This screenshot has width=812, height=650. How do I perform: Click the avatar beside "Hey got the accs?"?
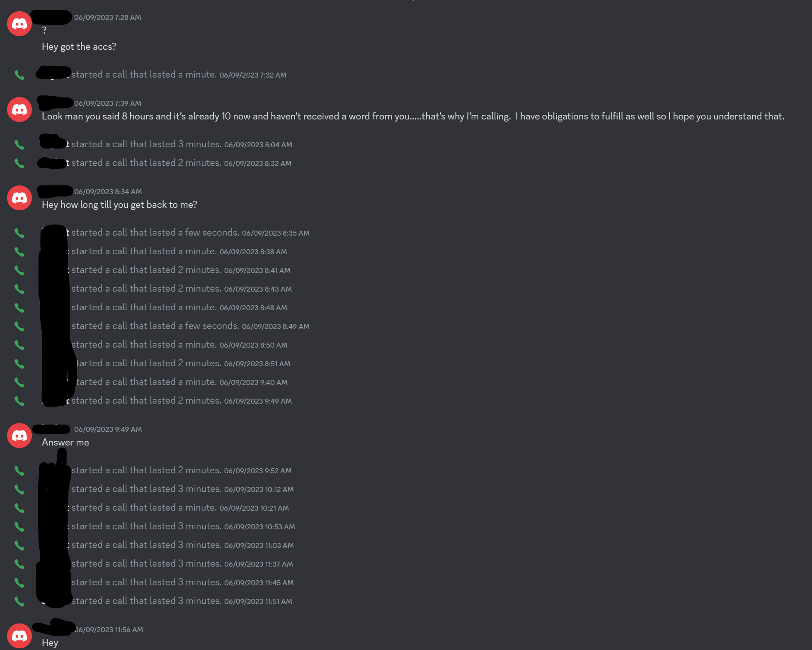[19, 24]
